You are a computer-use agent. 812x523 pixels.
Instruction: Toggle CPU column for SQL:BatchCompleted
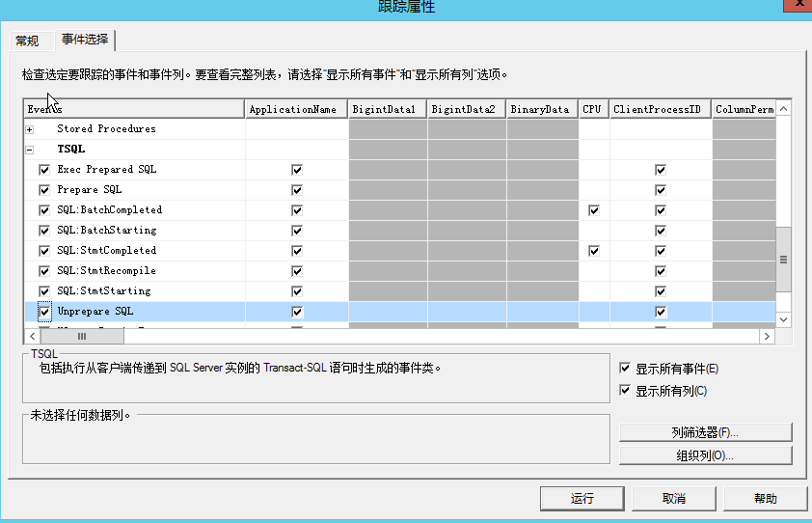point(593,210)
